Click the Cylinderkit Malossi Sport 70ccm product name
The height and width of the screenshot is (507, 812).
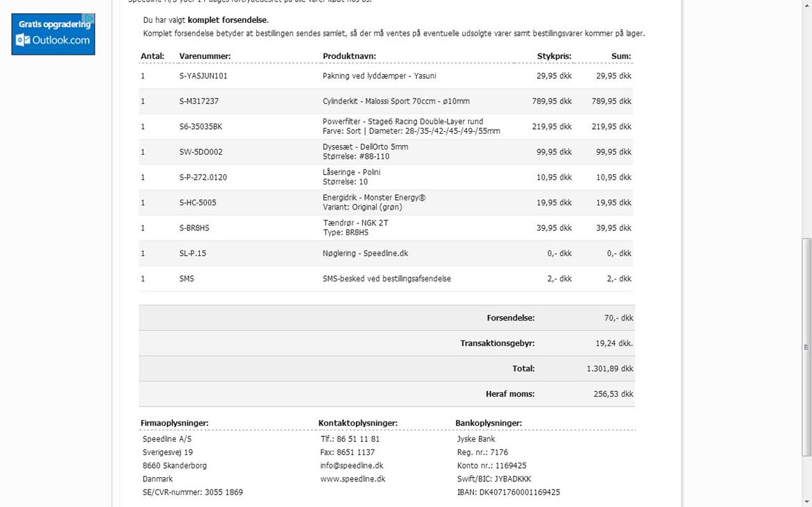pos(396,101)
